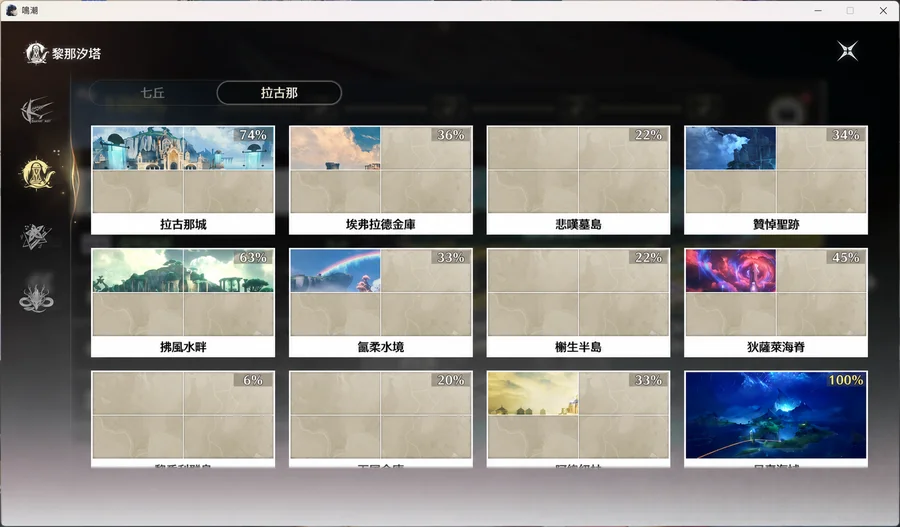Select the 氤柔水境 area card

(381, 303)
